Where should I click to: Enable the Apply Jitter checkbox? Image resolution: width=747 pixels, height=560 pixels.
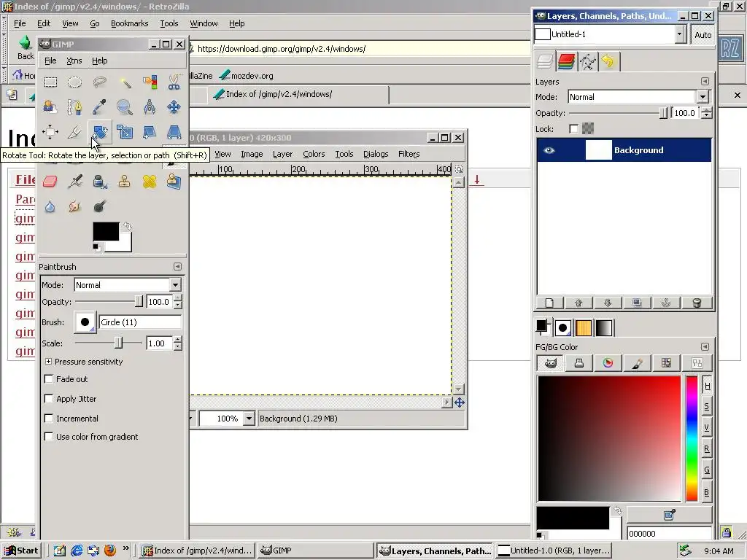point(48,399)
